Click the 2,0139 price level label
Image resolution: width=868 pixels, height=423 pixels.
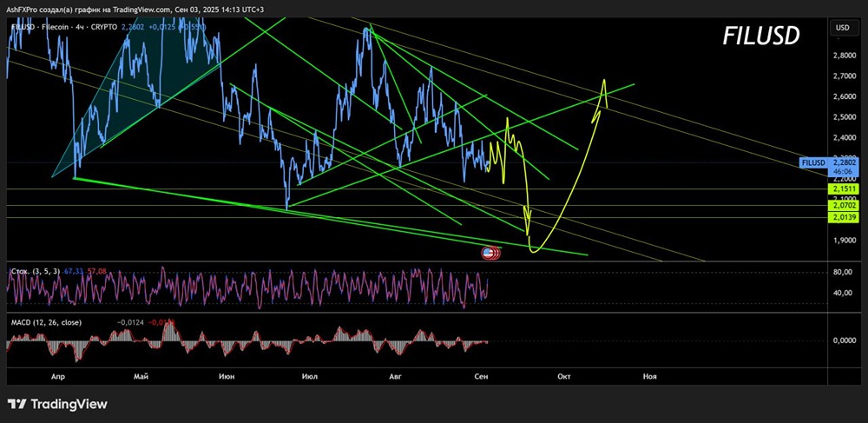tap(842, 218)
